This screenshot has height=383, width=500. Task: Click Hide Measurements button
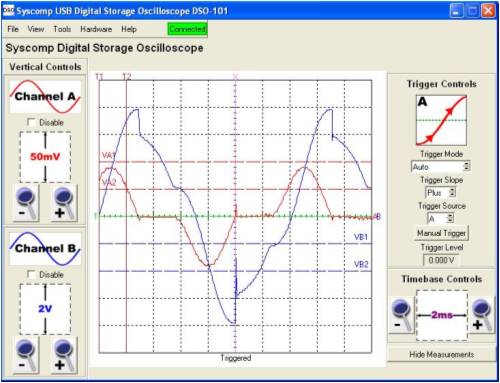(x=441, y=354)
